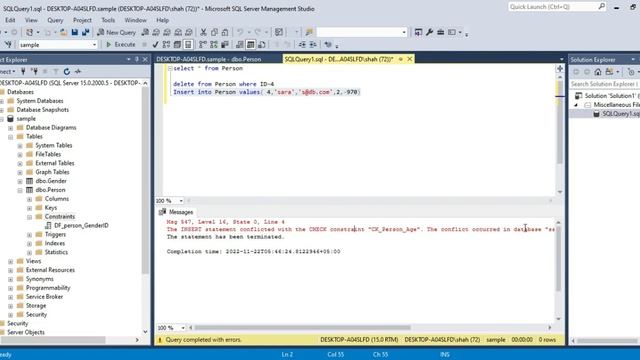This screenshot has width=640, height=360.
Task: Click Connect plug icon in Object Explorer
Action: [x=23, y=71]
